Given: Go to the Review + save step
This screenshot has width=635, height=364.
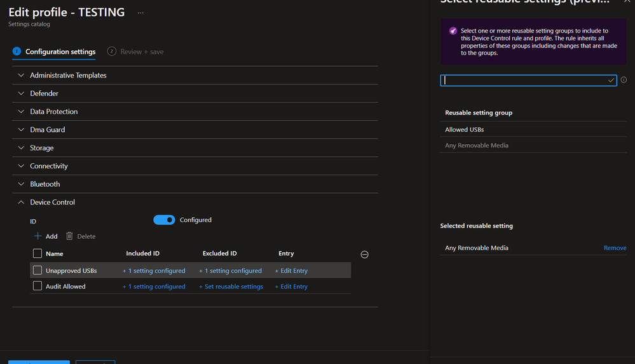Looking at the screenshot, I should pyautogui.click(x=135, y=52).
